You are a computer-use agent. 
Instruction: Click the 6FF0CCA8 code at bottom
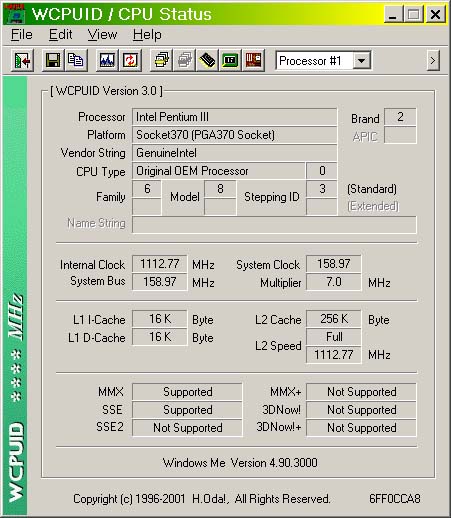[x=395, y=499]
